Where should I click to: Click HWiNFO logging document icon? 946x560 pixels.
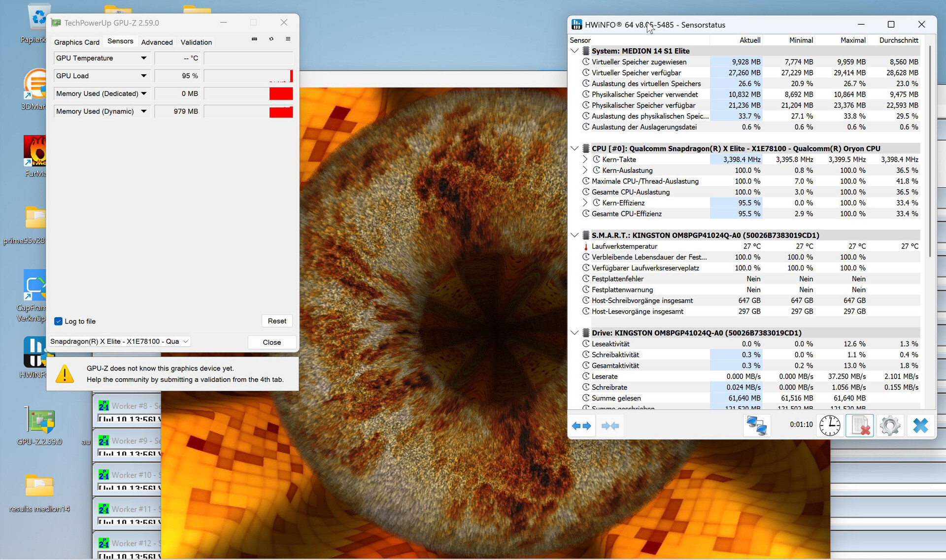pos(860,426)
